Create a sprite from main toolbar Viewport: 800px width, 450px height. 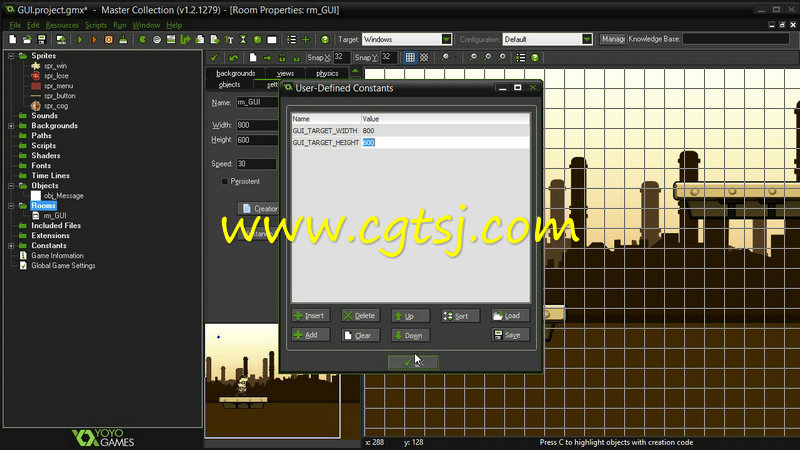pyautogui.click(x=142, y=39)
